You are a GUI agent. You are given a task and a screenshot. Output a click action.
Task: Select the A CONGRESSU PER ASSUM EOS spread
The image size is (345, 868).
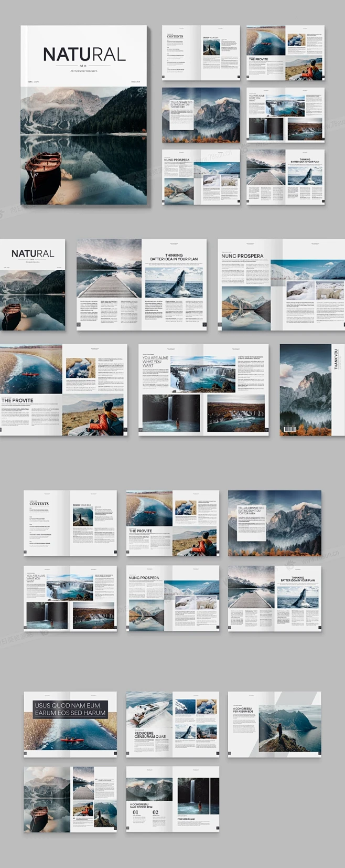274,724
